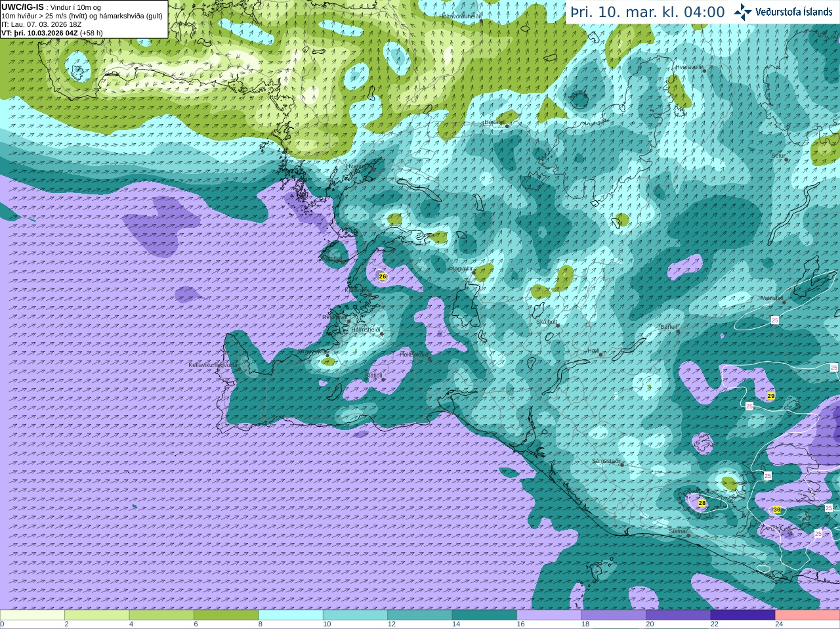Image resolution: width=840 pixels, height=629 pixels.
Task: Click the Hellisskarð station label
Action: tap(414, 355)
